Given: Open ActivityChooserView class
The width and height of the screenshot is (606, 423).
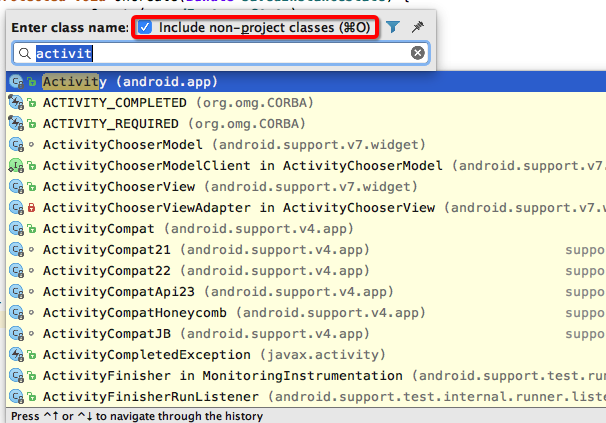Looking at the screenshot, I should 306,187.
